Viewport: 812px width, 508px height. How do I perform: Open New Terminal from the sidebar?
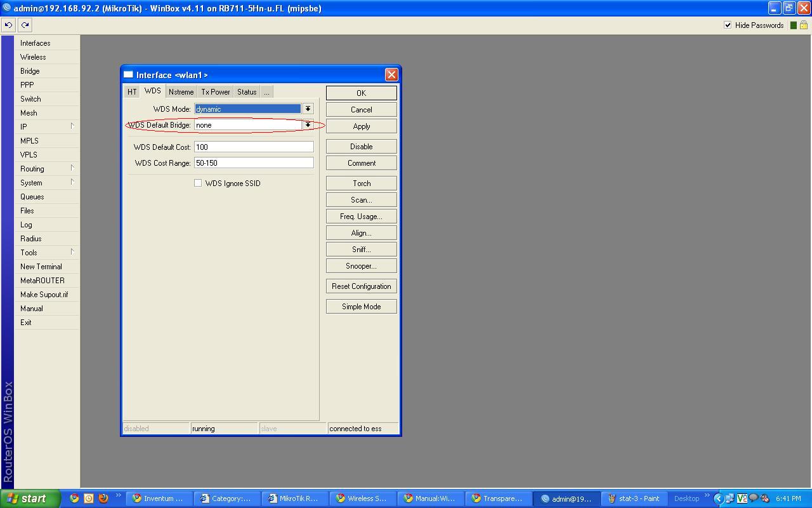tap(47, 267)
